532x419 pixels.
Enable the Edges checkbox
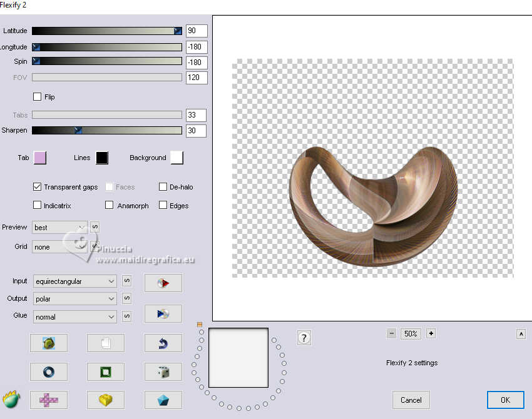pyautogui.click(x=163, y=205)
